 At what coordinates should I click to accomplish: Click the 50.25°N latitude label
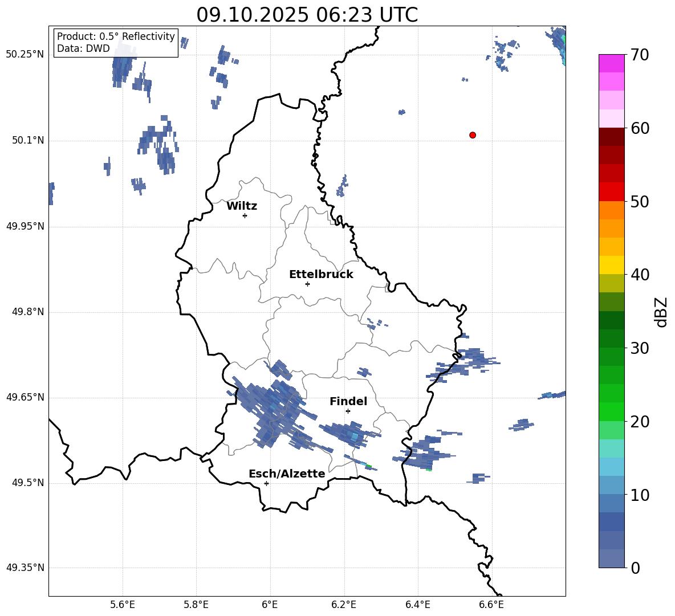[25, 55]
